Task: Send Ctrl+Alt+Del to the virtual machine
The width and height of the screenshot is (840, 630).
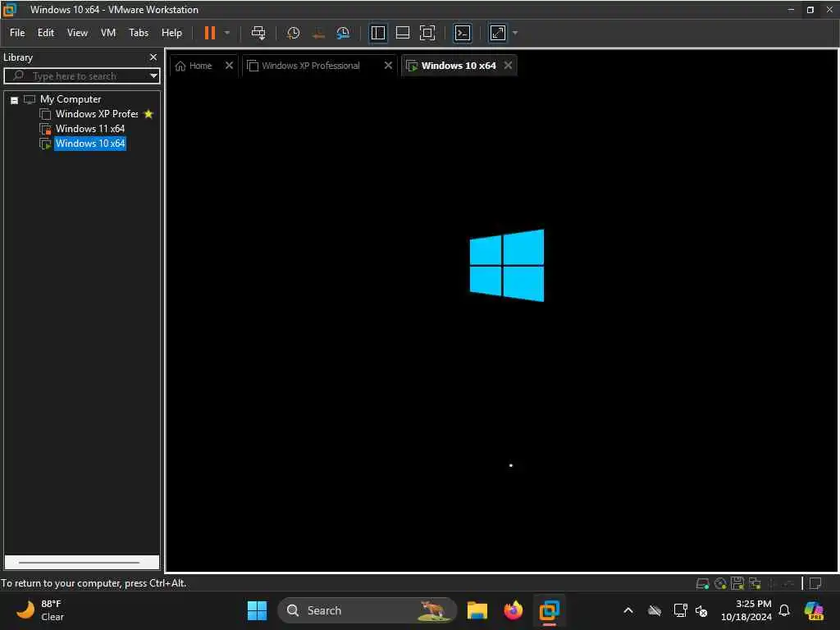Action: 258,33
